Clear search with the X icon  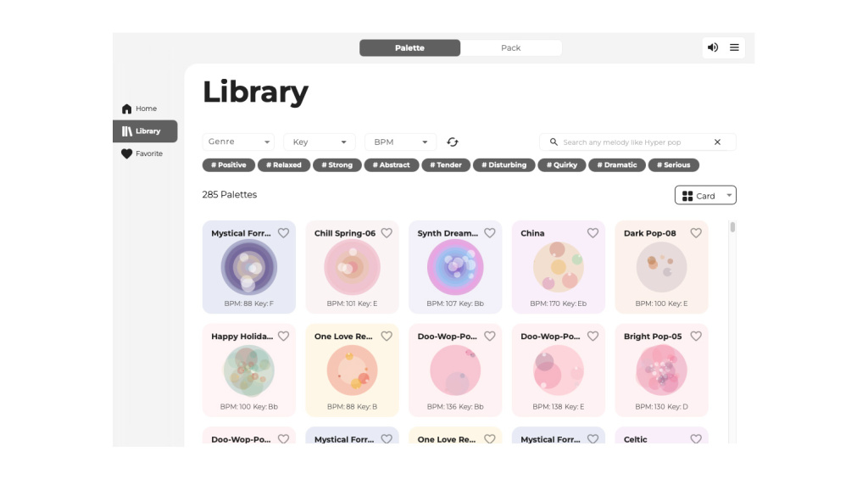717,142
